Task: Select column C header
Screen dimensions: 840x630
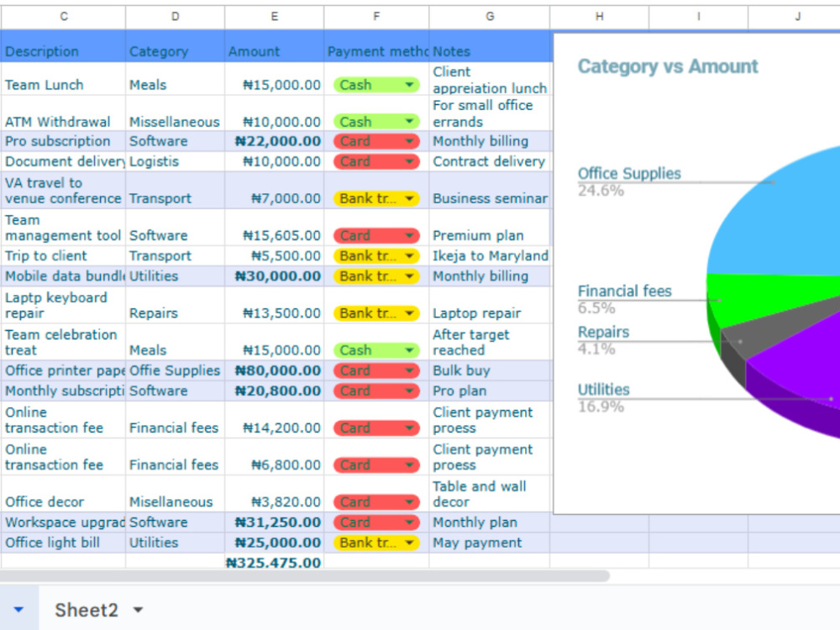Action: 63,17
